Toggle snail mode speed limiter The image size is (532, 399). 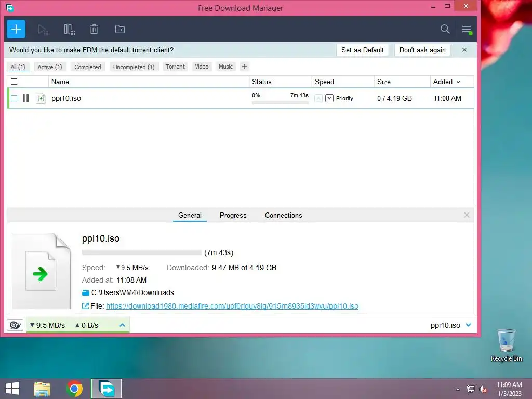(15, 325)
